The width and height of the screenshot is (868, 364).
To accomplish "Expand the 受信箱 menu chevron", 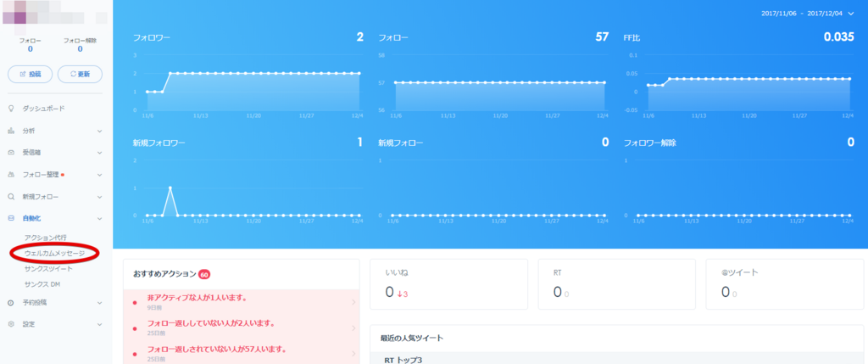I will (x=100, y=153).
